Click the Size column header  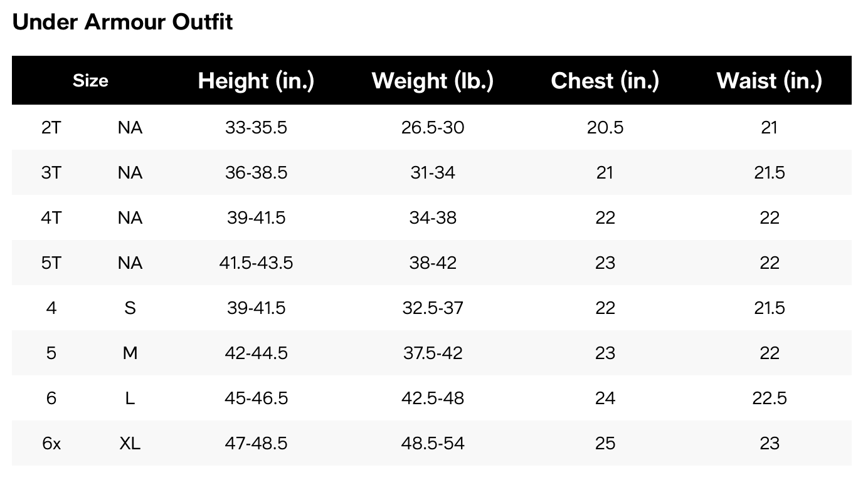90,80
